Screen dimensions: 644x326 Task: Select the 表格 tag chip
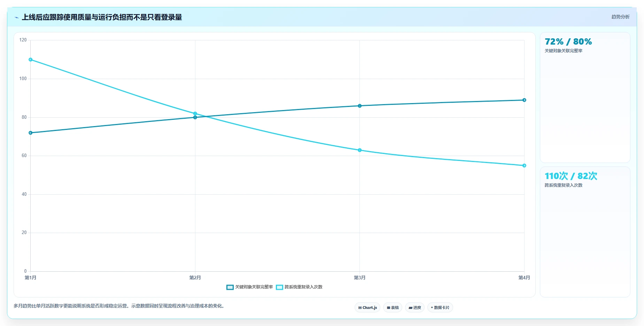(x=393, y=308)
